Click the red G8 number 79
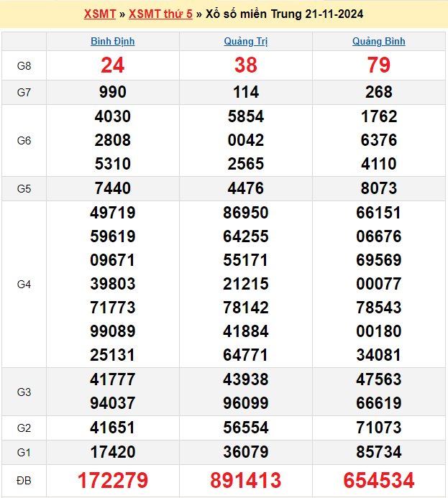448x498 pixels. click(x=378, y=65)
